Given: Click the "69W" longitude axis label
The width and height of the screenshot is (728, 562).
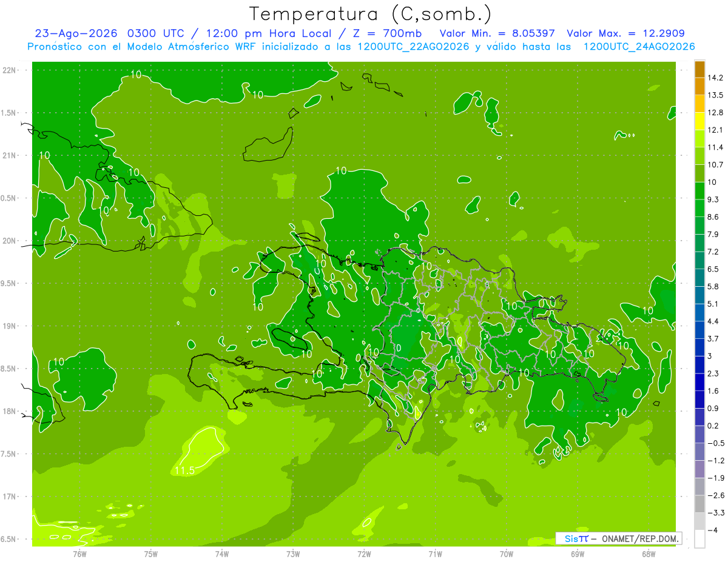Looking at the screenshot, I should [578, 554].
